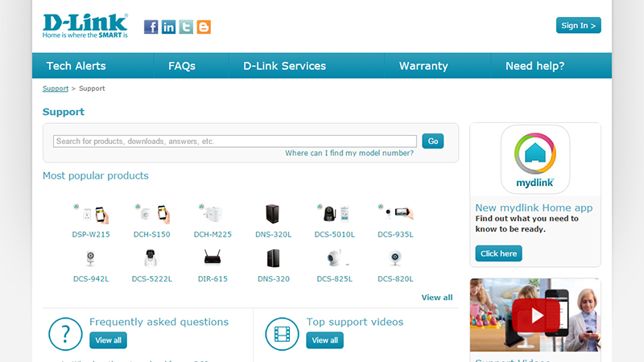Open the Tech Alerts menu

tap(76, 66)
